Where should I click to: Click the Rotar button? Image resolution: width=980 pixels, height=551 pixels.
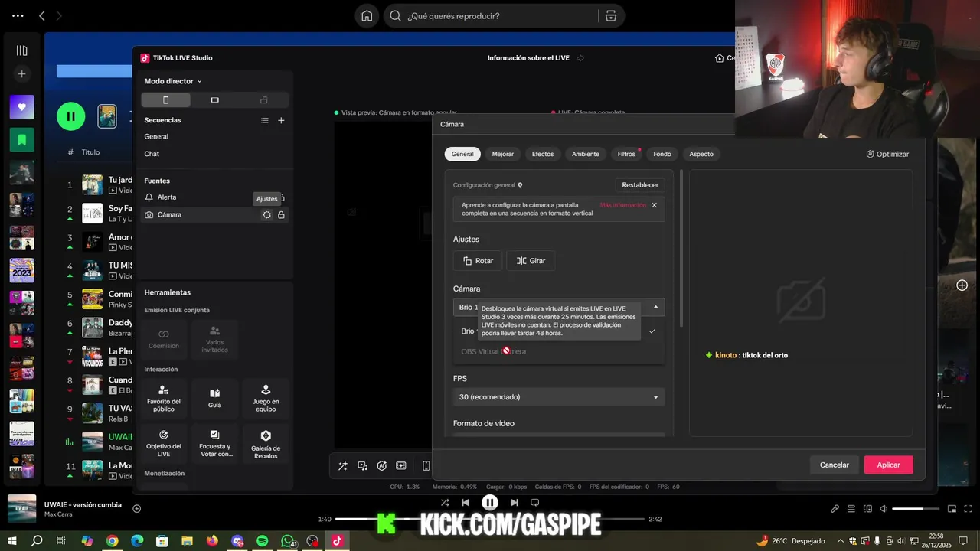478,261
